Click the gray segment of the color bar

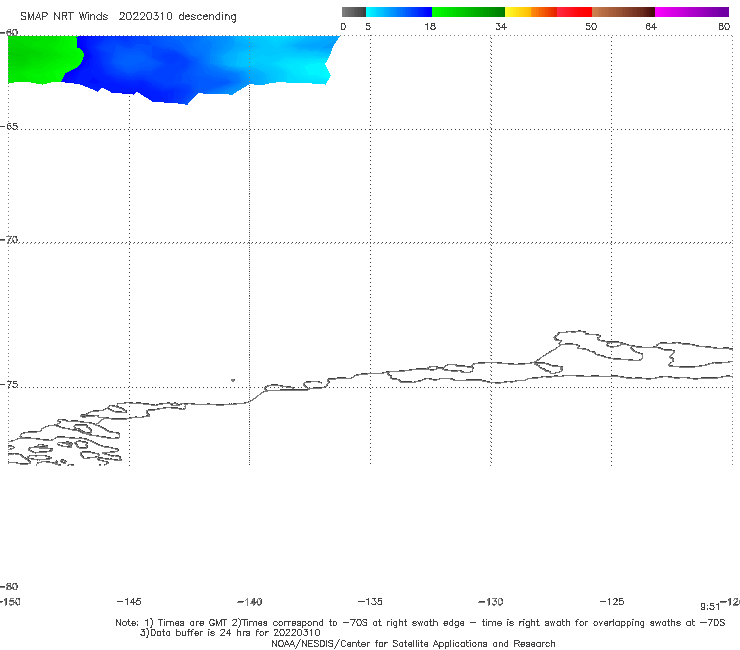(354, 12)
